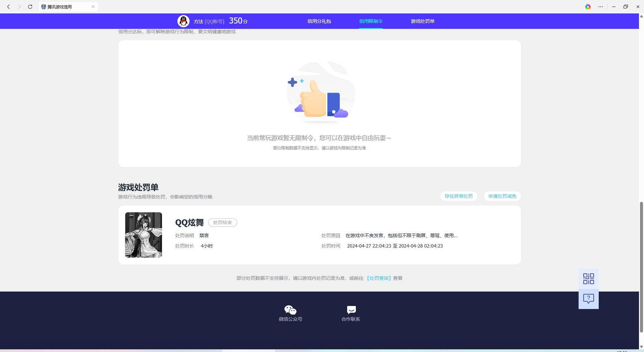
Task: Click the QQ avatar in the header
Action: tap(183, 21)
